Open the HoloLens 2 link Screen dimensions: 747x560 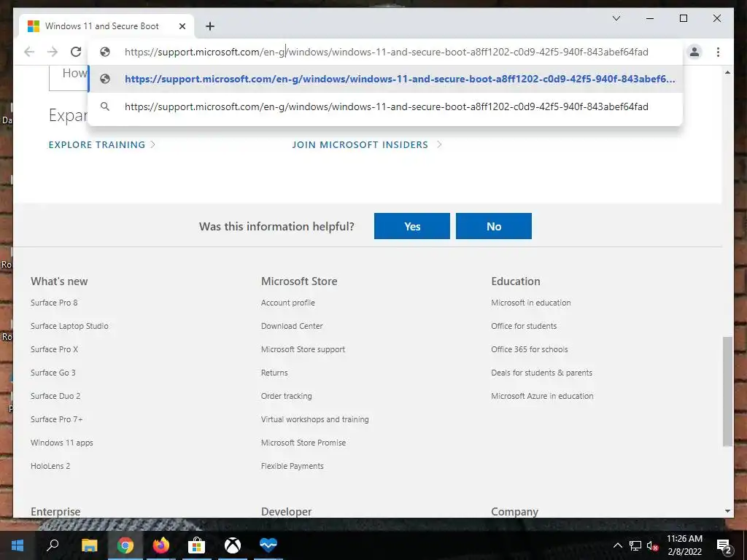(50, 466)
